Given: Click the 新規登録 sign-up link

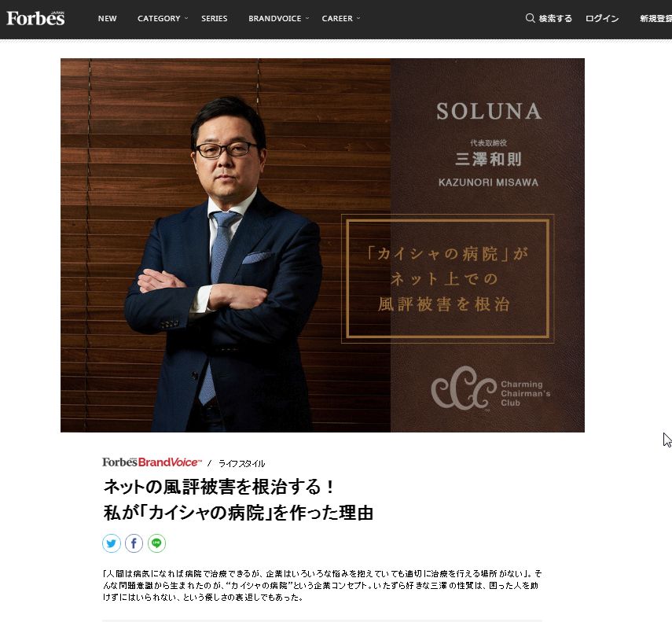Looking at the screenshot, I should click(x=655, y=18).
